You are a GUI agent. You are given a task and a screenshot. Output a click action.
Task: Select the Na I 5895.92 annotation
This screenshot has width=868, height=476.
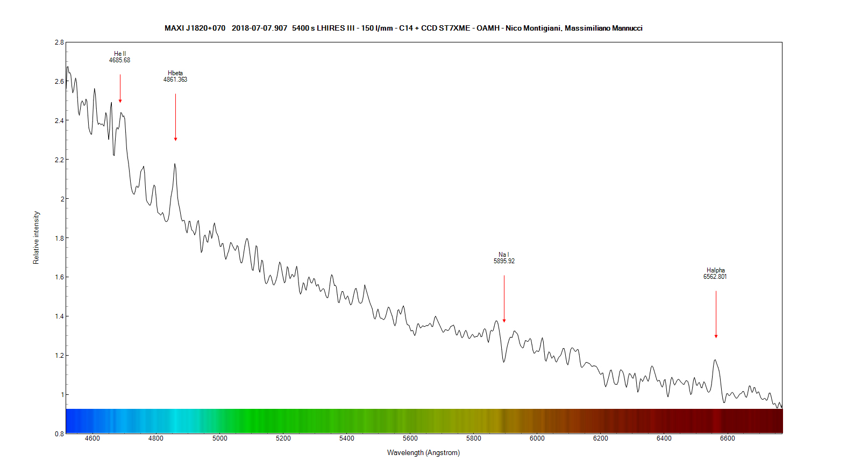tap(504, 258)
